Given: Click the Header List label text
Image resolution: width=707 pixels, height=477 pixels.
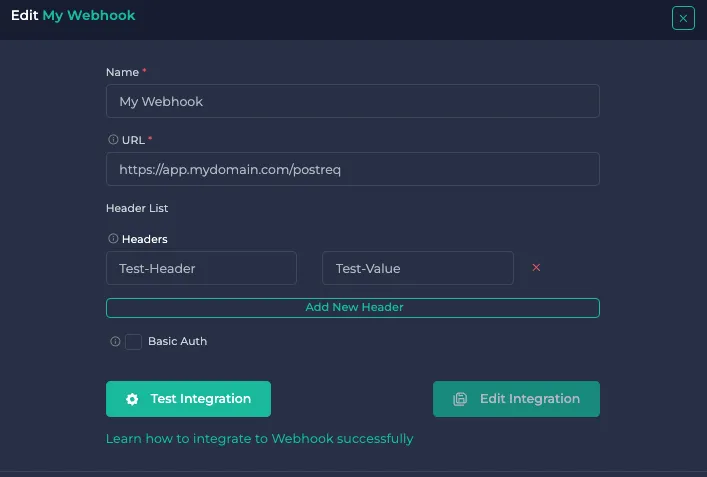Looking at the screenshot, I should [x=137, y=208].
